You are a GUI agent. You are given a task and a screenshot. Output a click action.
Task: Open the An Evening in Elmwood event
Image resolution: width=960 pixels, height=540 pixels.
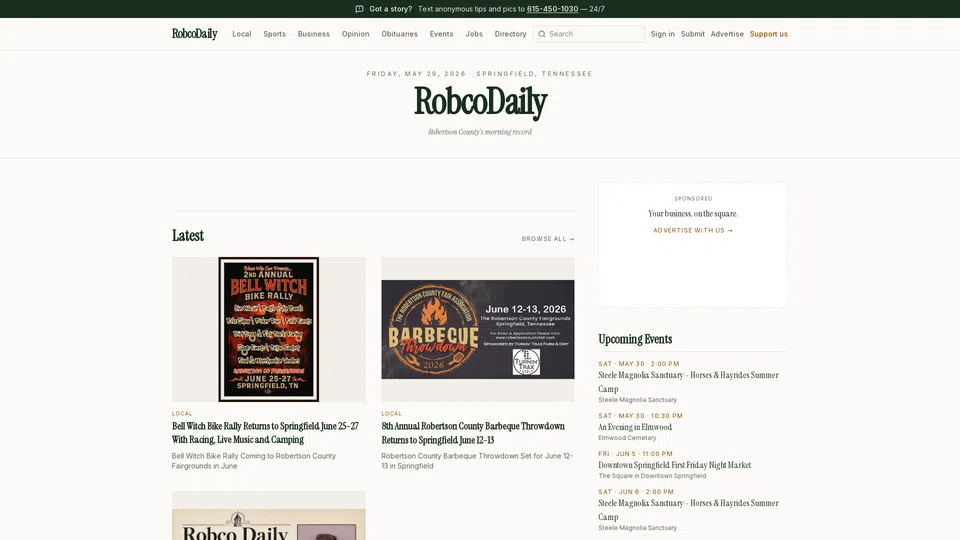(x=635, y=427)
